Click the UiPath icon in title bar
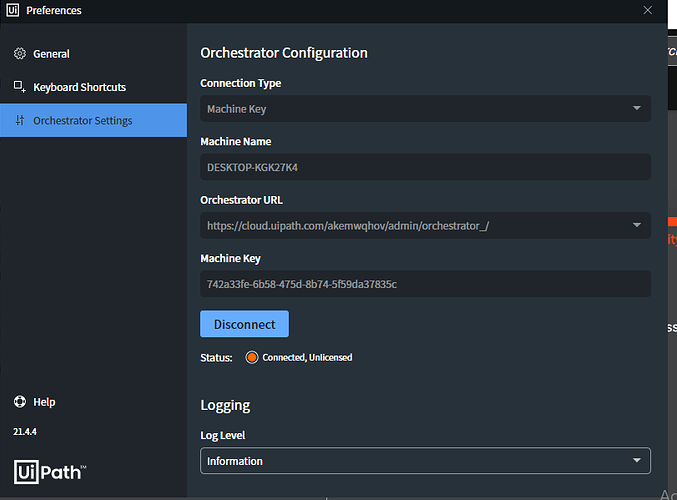This screenshot has height=500, width=677. coord(12,10)
